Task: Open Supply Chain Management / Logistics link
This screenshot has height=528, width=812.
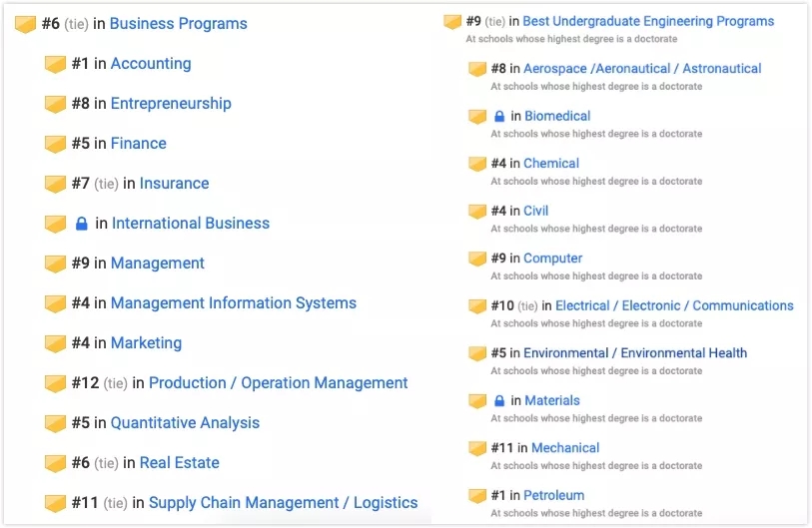Action: [x=283, y=503]
